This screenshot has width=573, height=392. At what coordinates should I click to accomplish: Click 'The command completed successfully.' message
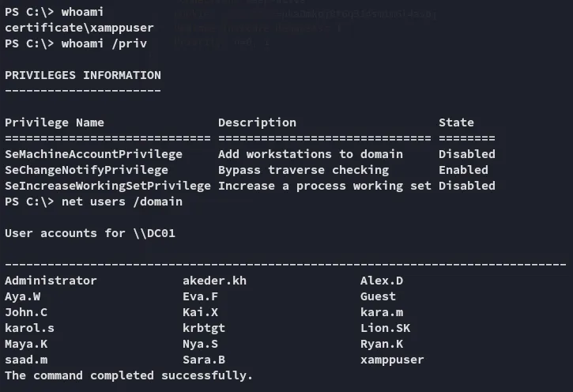point(129,375)
